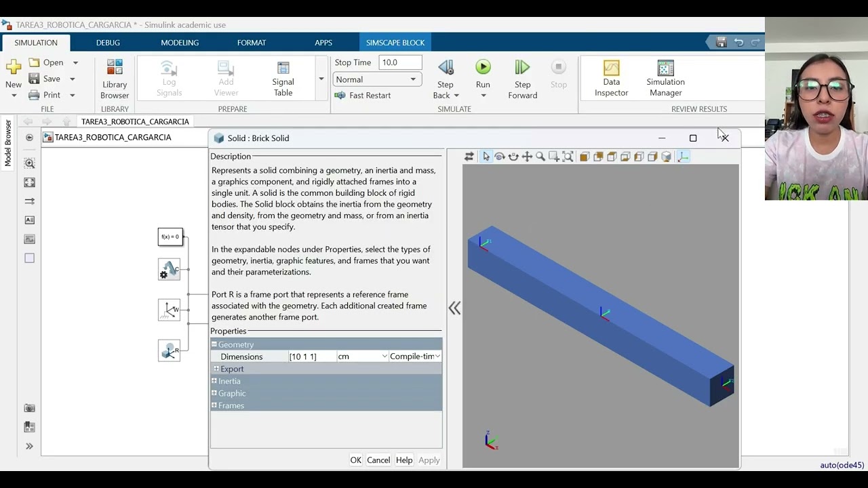This screenshot has height=488, width=868.
Task: Select the Brick Solid block
Action: coord(170,350)
